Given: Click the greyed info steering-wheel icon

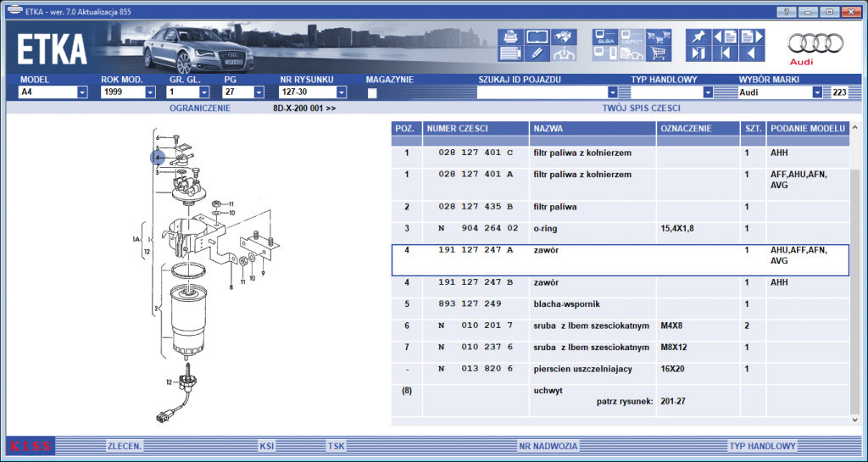Looking at the screenshot, I should click(564, 53).
